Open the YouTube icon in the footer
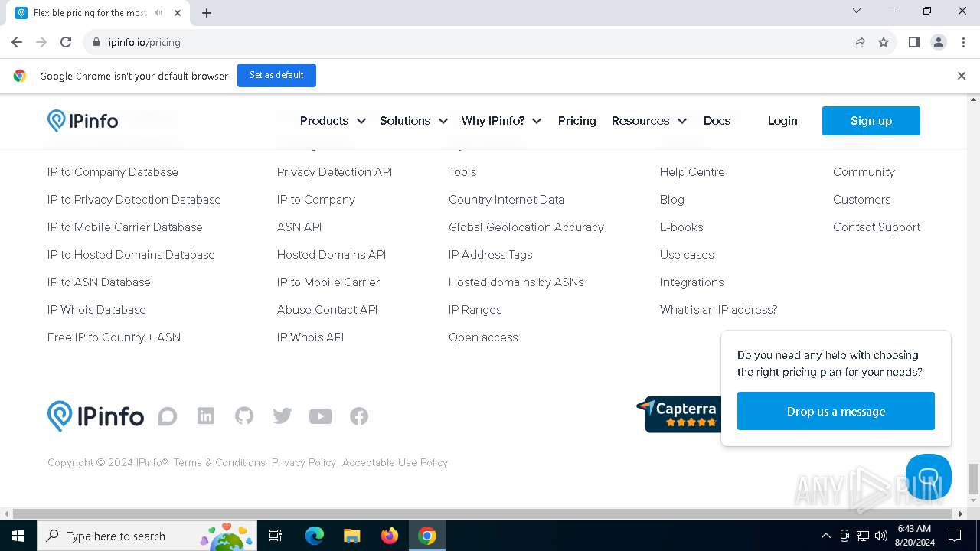This screenshot has width=980, height=551. click(321, 416)
